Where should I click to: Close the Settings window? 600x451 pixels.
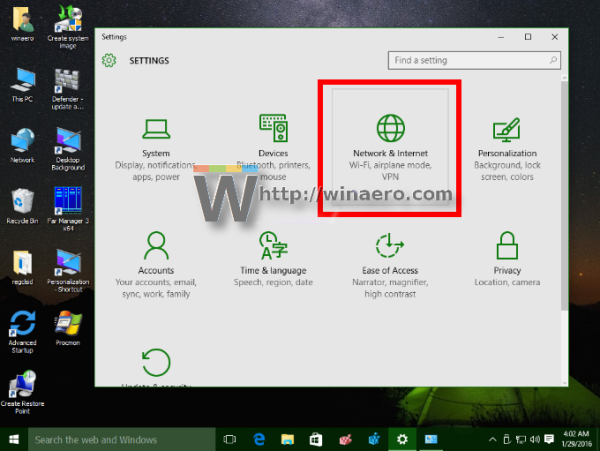pyautogui.click(x=554, y=37)
